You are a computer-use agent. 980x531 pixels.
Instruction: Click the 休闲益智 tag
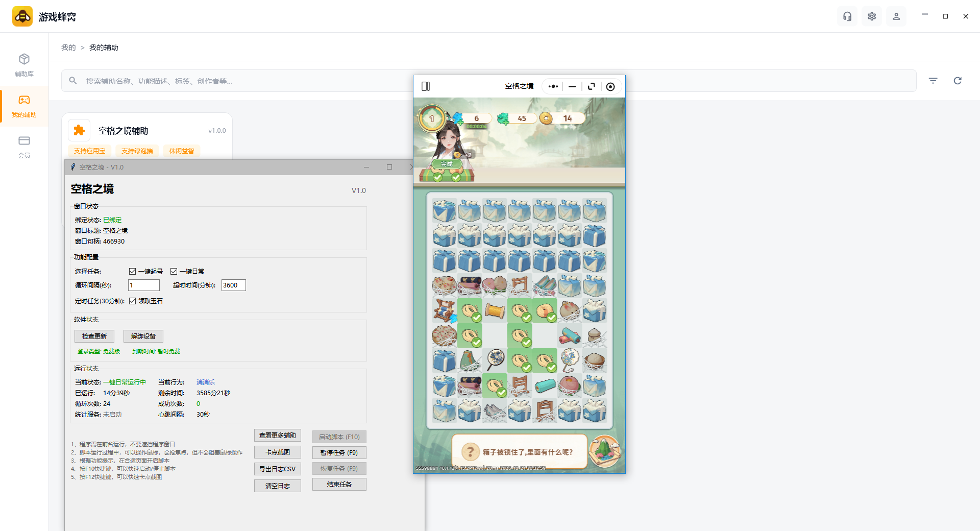pos(182,151)
